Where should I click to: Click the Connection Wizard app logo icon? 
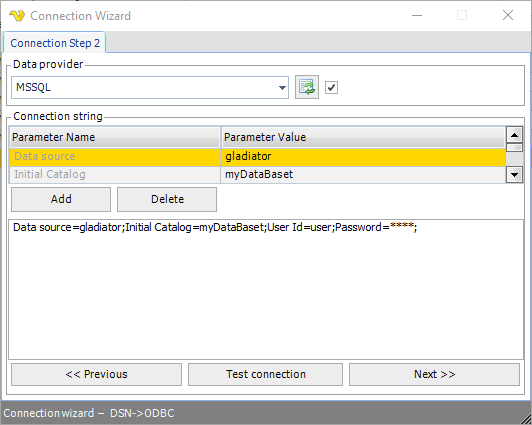(17, 16)
